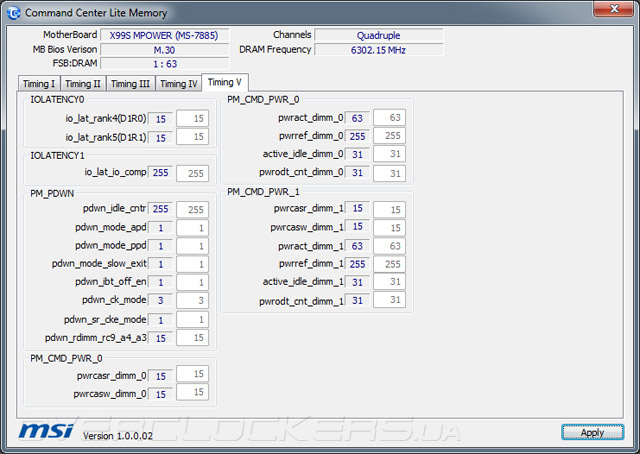Edit the pdwn_mode_ppd input field
The width and height of the screenshot is (640, 454).
pos(193,246)
